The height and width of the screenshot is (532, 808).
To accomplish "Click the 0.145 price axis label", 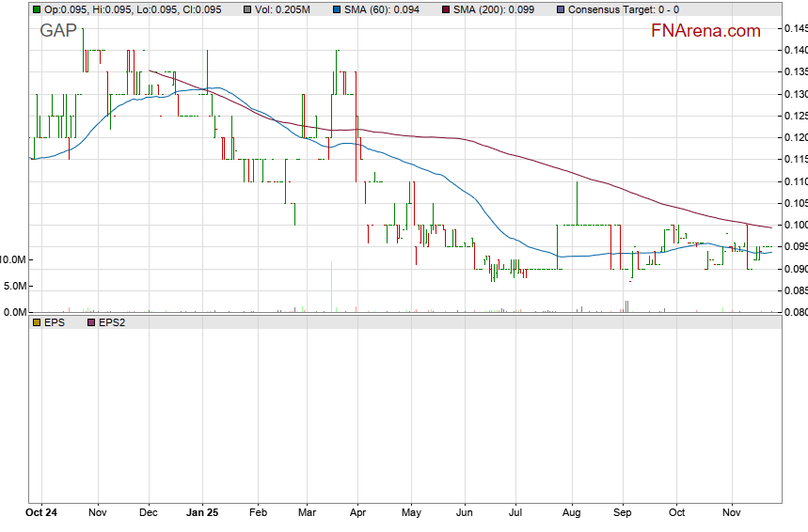I will [795, 29].
